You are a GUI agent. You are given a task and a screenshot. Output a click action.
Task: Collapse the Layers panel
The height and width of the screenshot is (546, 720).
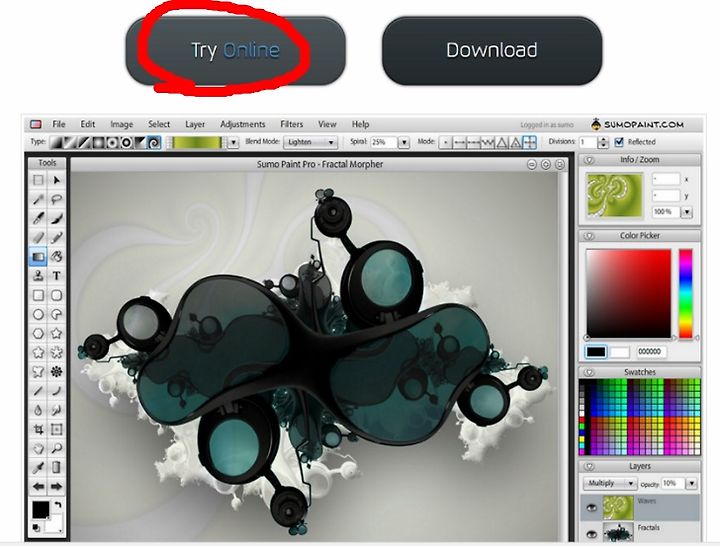590,467
